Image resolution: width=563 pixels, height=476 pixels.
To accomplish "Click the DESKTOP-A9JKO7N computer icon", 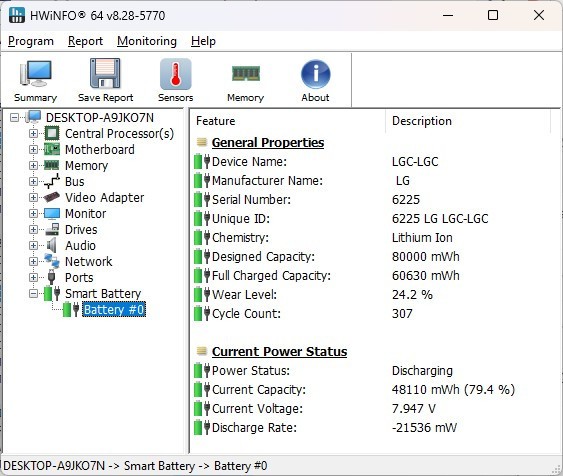I will click(x=33, y=117).
